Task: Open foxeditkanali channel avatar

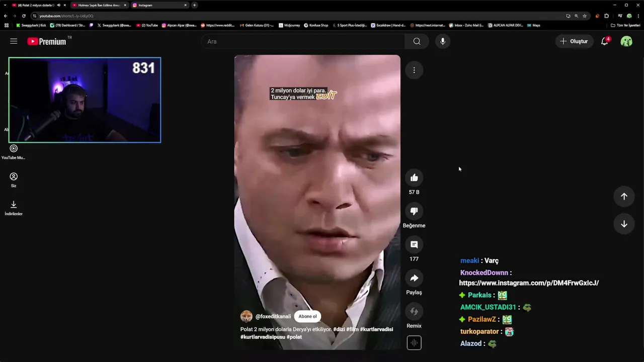Action: coord(247,316)
